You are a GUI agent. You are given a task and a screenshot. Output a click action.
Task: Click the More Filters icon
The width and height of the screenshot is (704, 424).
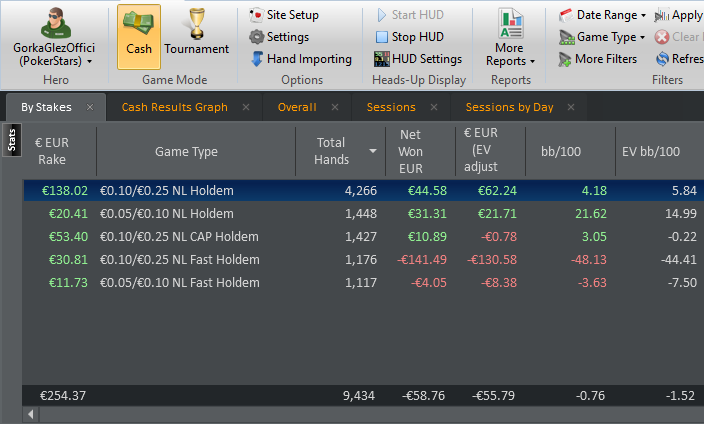(x=565, y=59)
